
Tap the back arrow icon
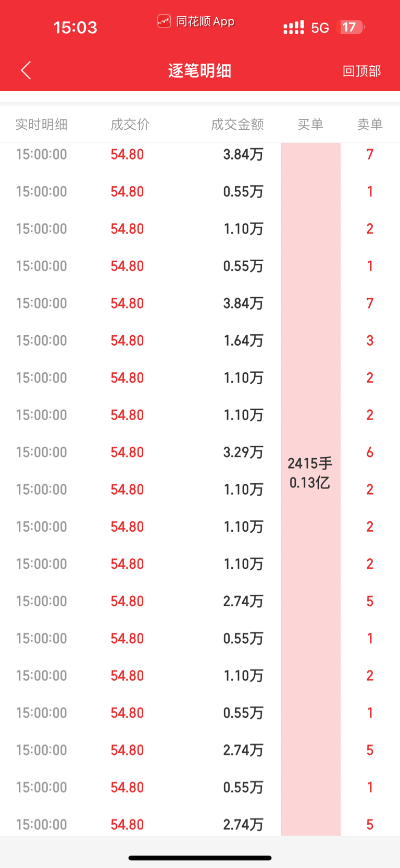pyautogui.click(x=26, y=70)
